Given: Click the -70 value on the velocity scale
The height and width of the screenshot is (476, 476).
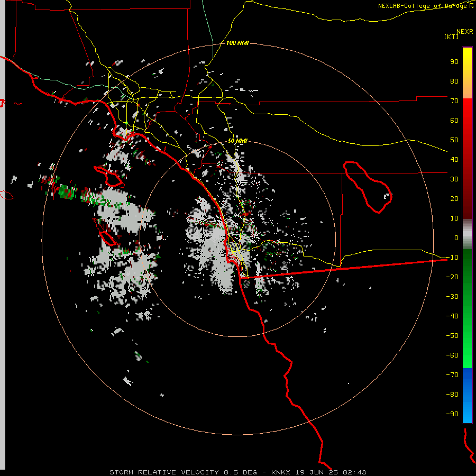Looking at the screenshot, I should pos(452,375).
